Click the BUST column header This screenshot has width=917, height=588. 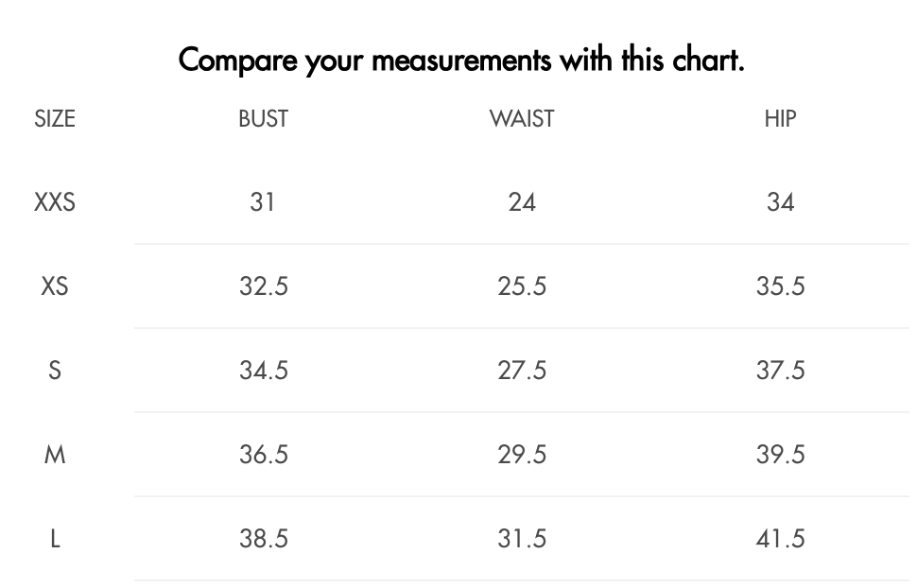coord(263,119)
